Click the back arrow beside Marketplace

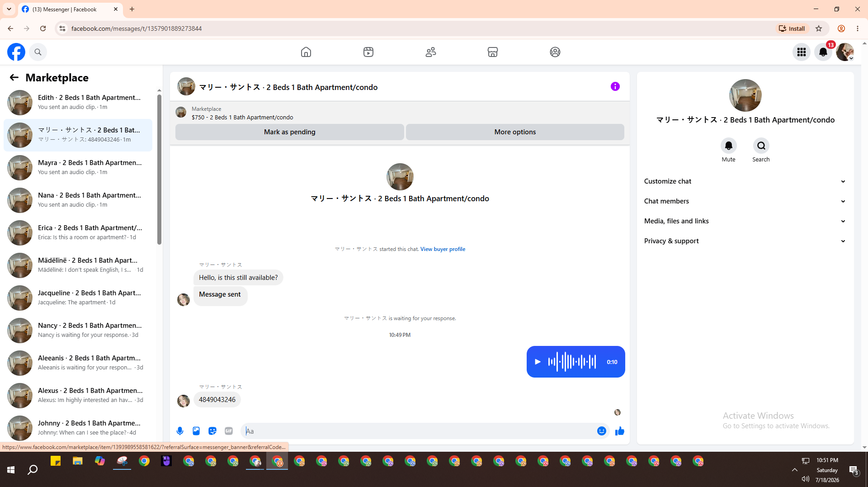point(14,77)
